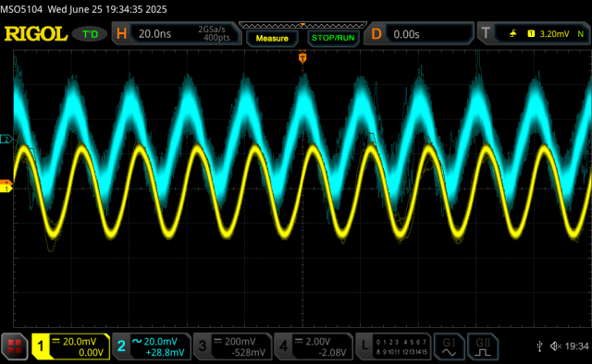This screenshot has width=592, height=364.
Task: Enable channel 3 with 200mV scale
Action: point(232,346)
